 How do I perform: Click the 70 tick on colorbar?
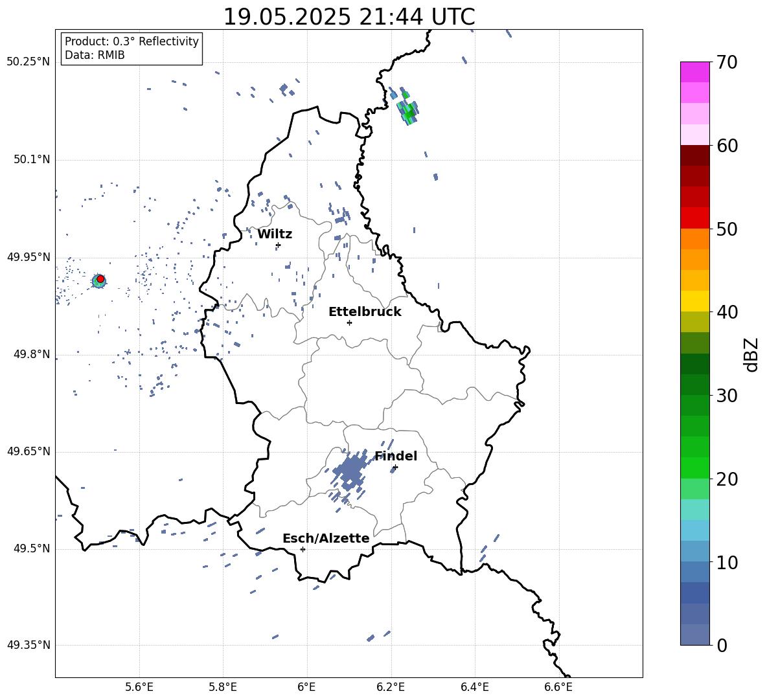coord(727,63)
